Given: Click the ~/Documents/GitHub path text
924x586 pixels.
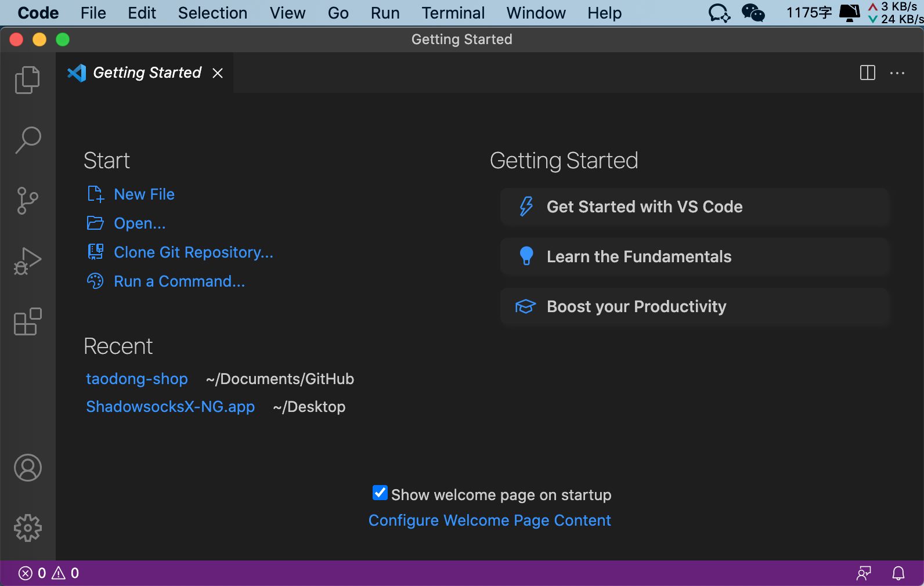Looking at the screenshot, I should [x=280, y=379].
